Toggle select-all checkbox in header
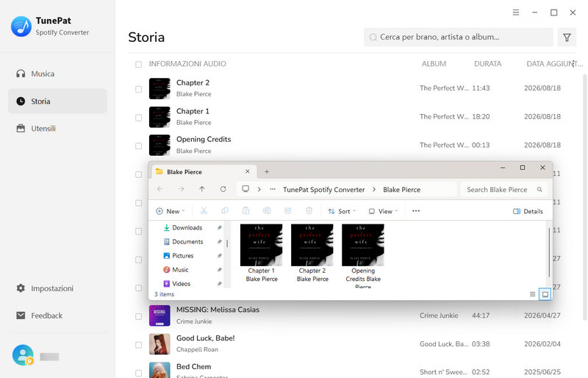 pyautogui.click(x=138, y=64)
